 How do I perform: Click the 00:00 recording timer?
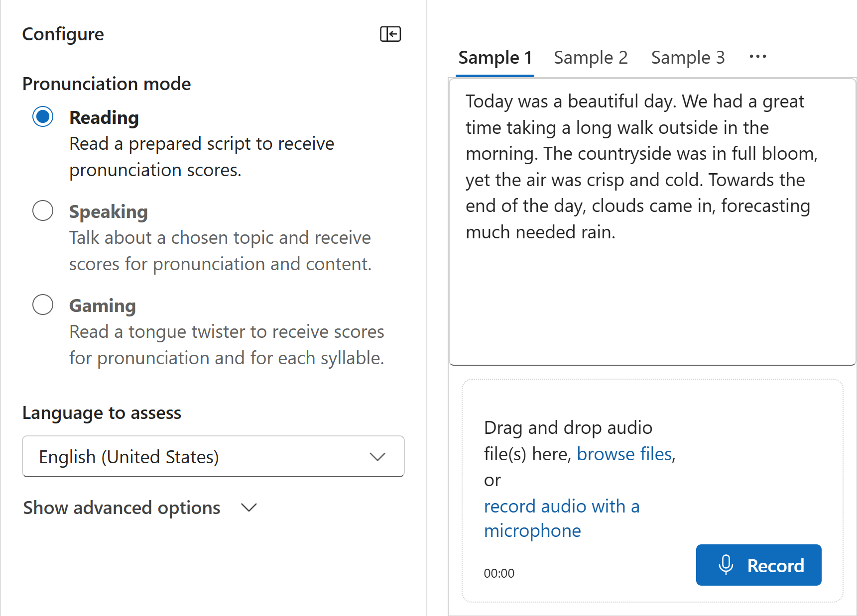[500, 573]
